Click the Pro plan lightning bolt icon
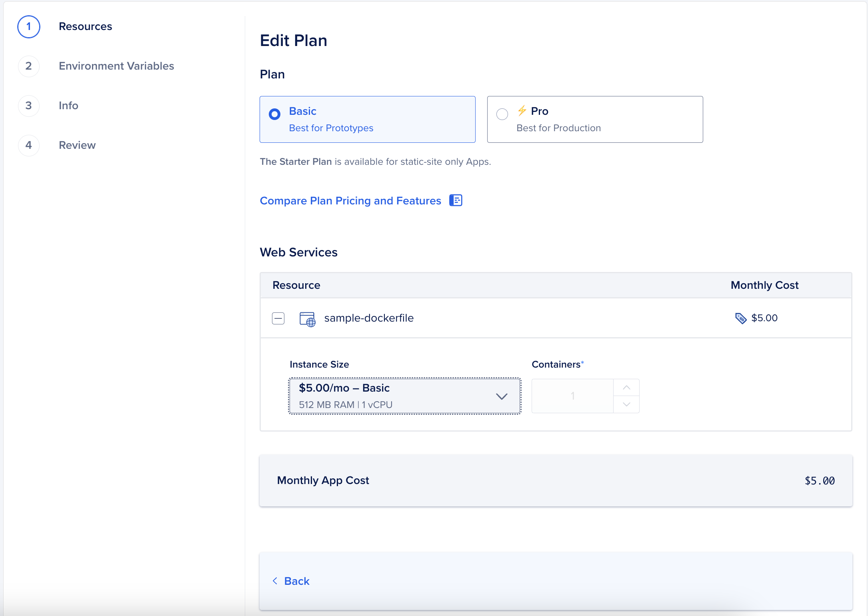The image size is (868, 616). (522, 110)
